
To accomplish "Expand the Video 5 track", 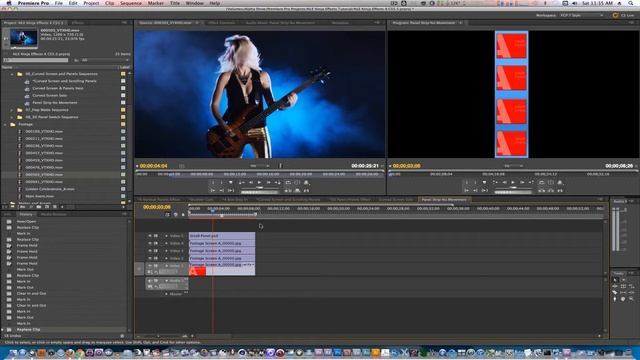I will tap(166, 236).
